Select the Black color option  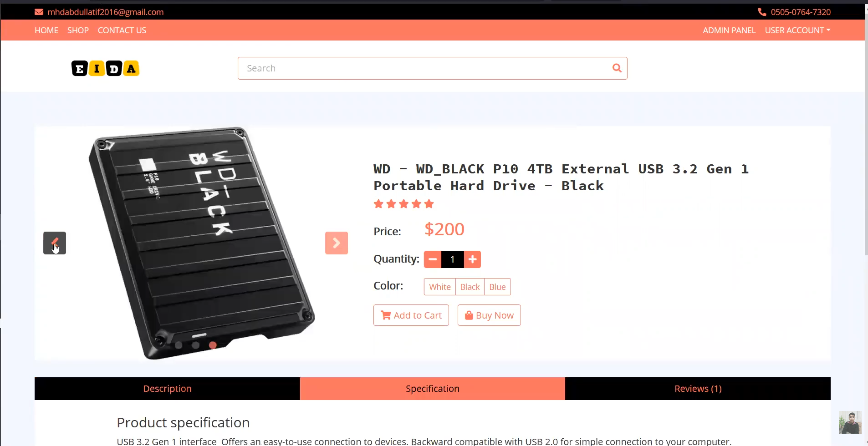(x=470, y=287)
